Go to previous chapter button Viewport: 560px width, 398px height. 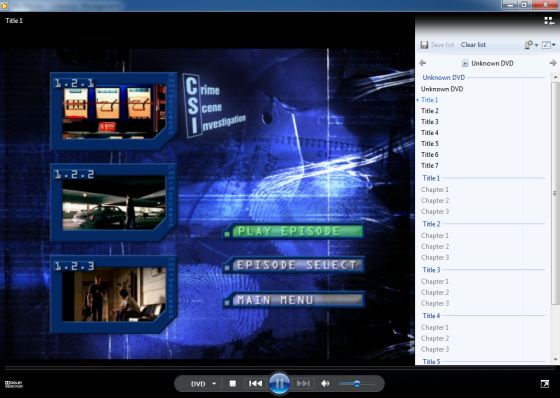(255, 383)
